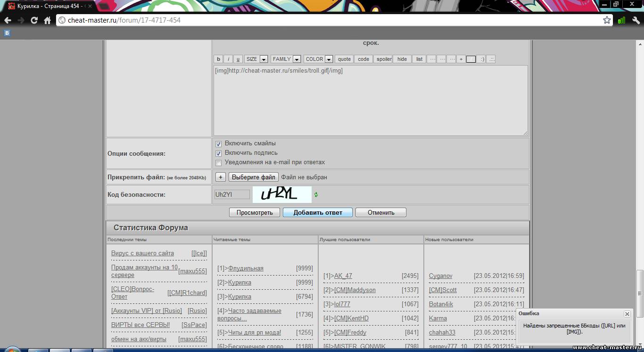Refresh the captcha security code image
The width and height of the screenshot is (644, 352).
click(316, 194)
